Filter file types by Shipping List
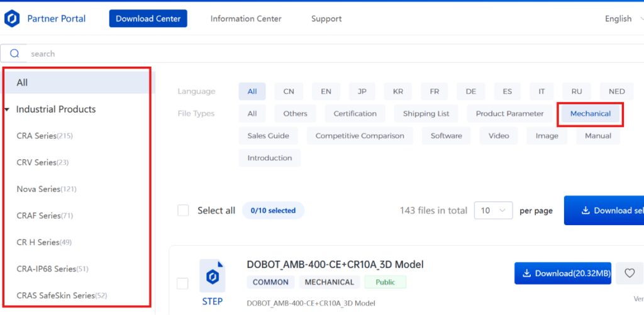Screen dimensions: 644x315 pos(426,113)
